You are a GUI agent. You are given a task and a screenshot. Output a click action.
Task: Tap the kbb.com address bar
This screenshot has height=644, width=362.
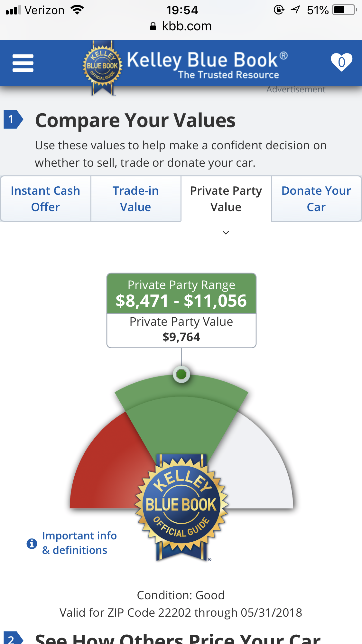[x=187, y=26]
